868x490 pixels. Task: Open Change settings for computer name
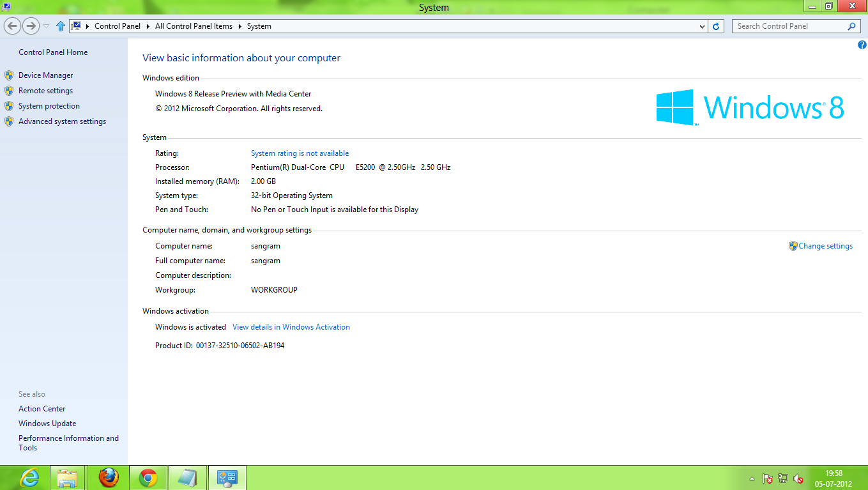tap(825, 245)
